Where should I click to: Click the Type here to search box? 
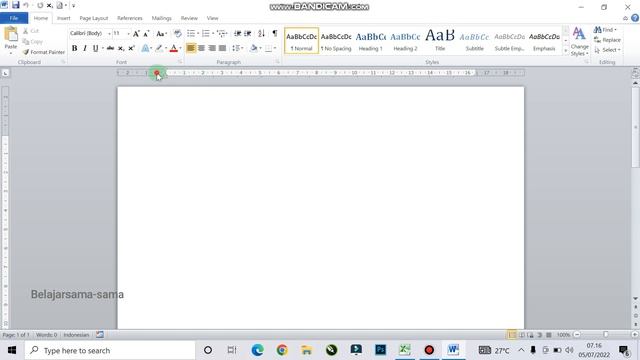[x=110, y=350]
